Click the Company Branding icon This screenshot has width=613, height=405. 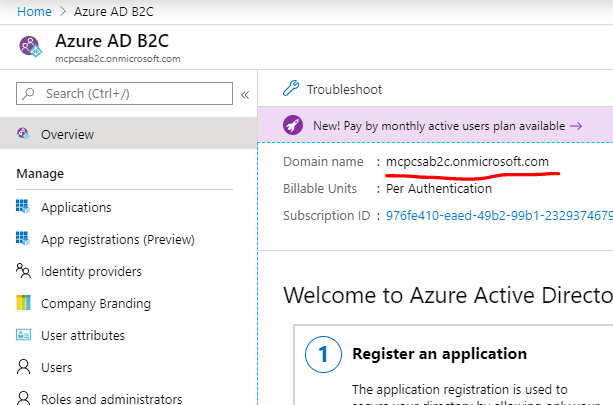coord(23,303)
